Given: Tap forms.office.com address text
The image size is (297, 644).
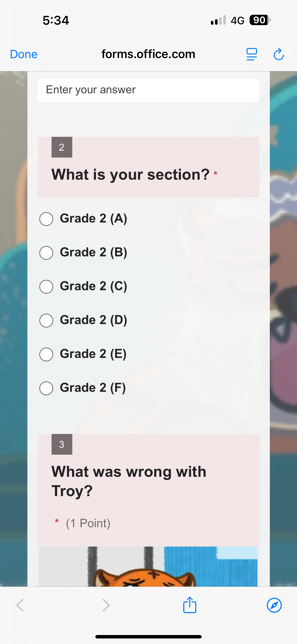Looking at the screenshot, I should tap(148, 54).
